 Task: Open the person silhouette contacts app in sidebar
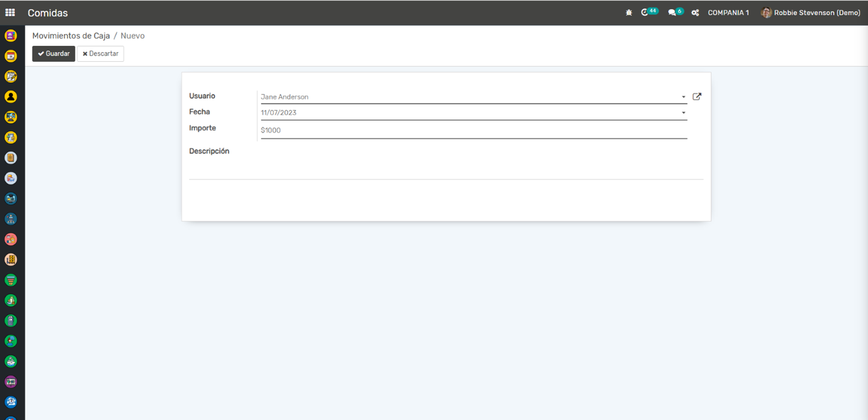click(x=10, y=97)
